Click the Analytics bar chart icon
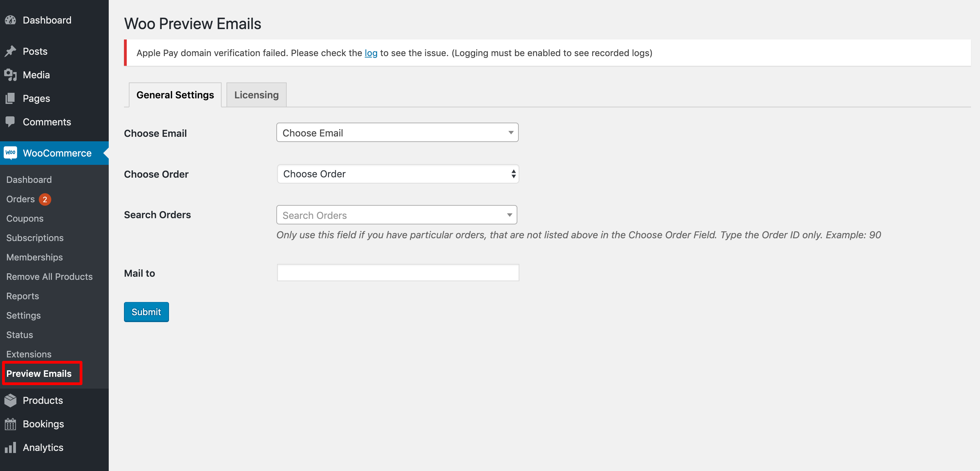Screen dimensions: 980x471 [11, 447]
